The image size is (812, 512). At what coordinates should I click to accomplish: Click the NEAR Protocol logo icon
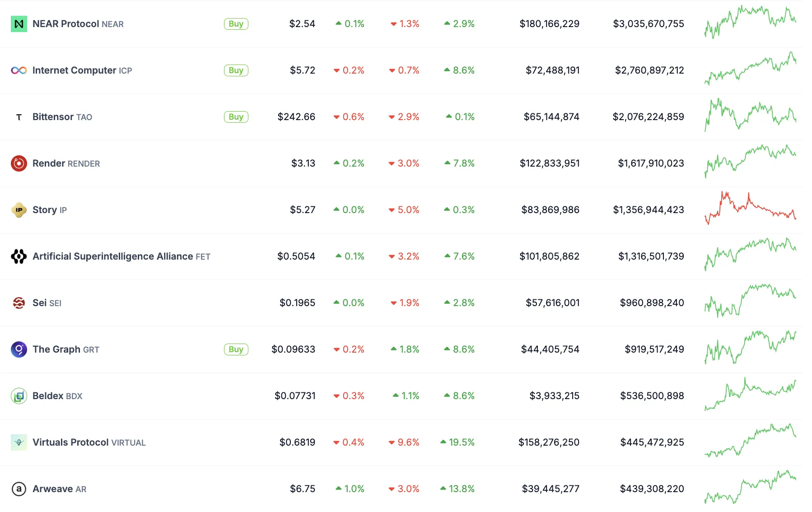pyautogui.click(x=19, y=24)
